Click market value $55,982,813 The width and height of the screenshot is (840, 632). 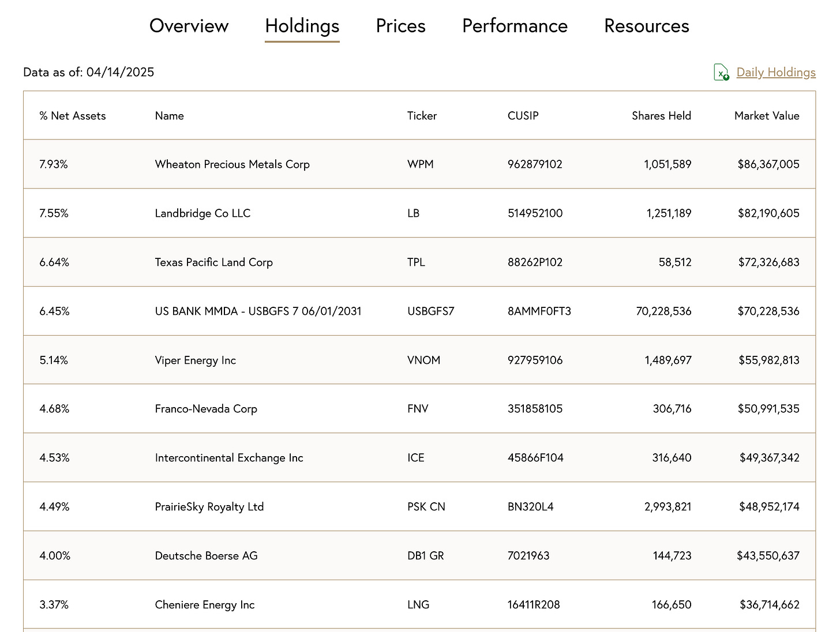(769, 360)
